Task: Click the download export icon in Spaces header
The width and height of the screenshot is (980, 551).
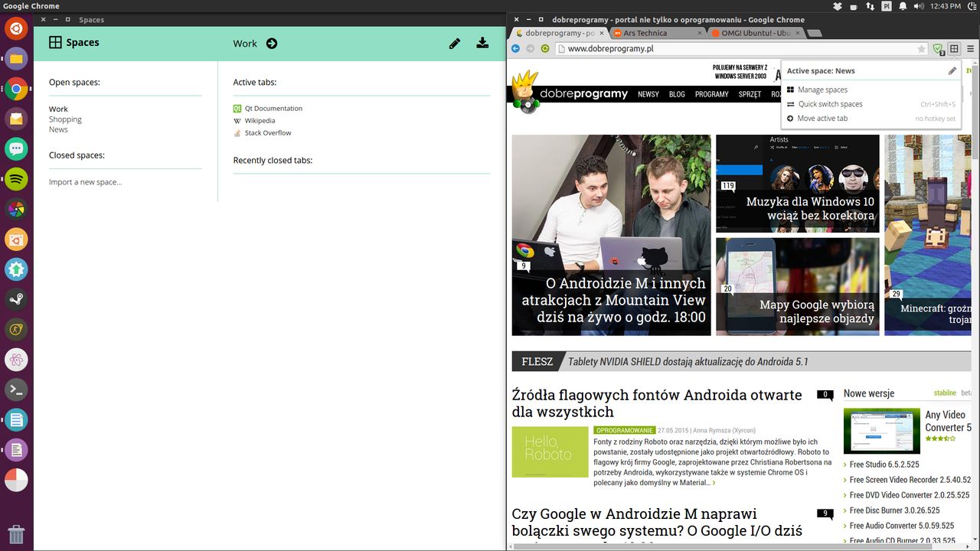Action: point(482,43)
